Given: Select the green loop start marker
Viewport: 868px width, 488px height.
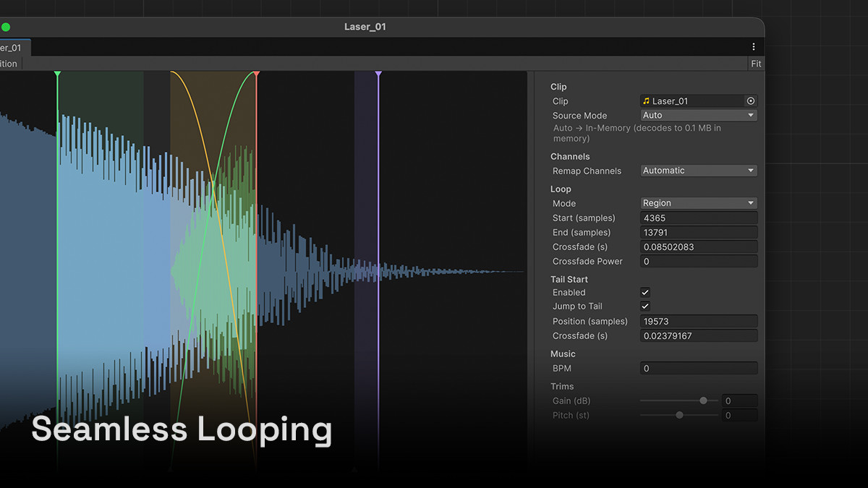Looking at the screenshot, I should point(57,74).
